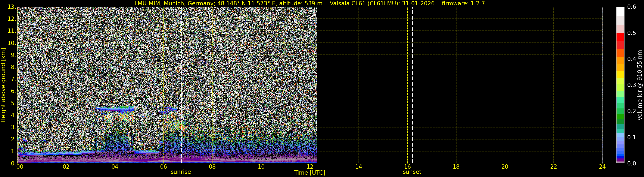Click the sunset dashed marker line
The width and height of the screenshot is (644, 177).
(412, 85)
